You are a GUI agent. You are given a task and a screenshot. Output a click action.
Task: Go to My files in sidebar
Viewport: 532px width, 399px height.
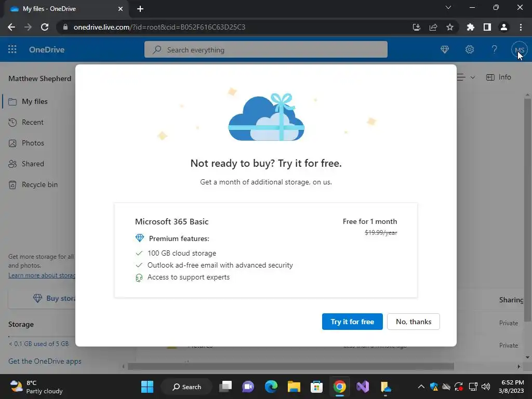coord(35,101)
